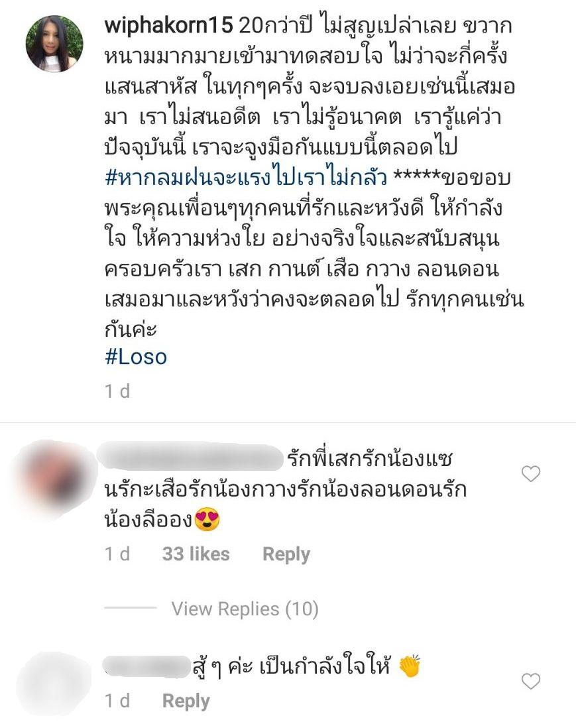Click the 1 d timestamp beside 33 likes
Viewport: 576px width, 728px height.
117,554
